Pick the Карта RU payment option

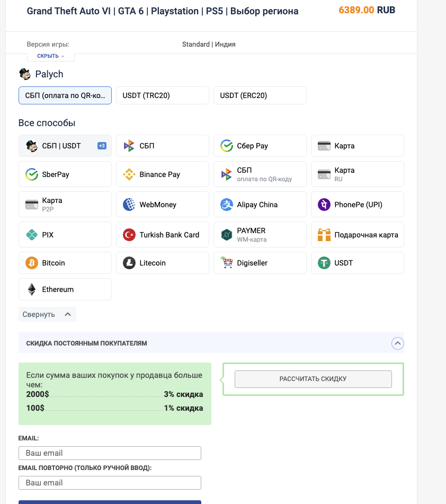tap(358, 174)
